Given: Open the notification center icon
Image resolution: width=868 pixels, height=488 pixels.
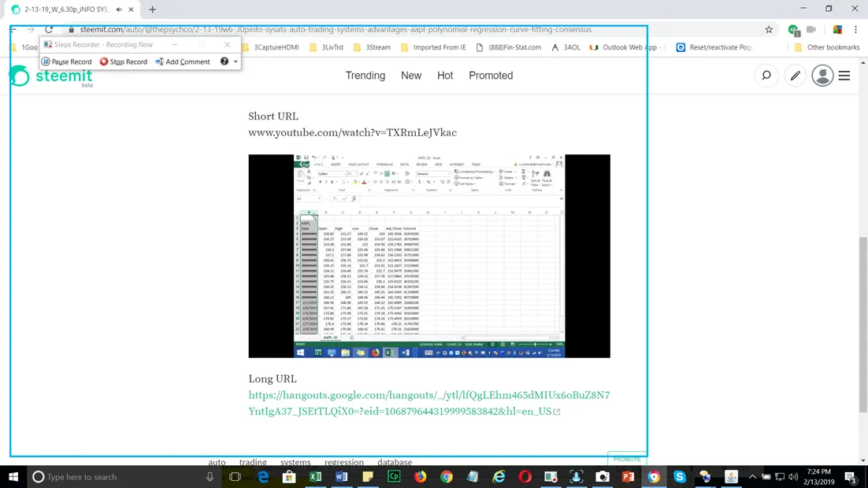Looking at the screenshot, I should 851,476.
